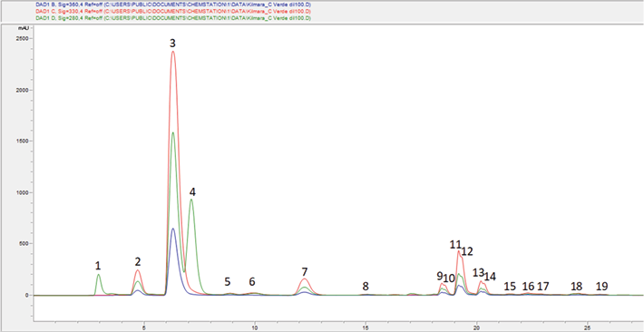Select the blue DAD1 B Sig=360 signal legend
The height and width of the screenshot is (332, 644).
173,5
